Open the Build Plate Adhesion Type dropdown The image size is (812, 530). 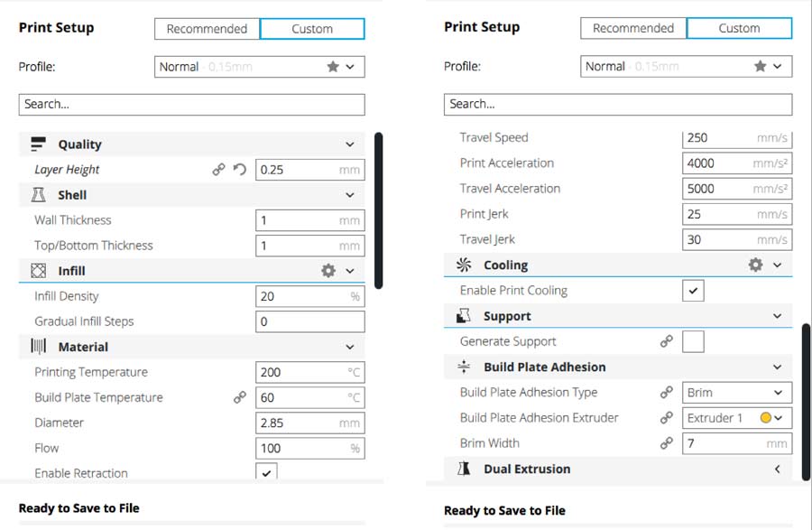tap(737, 393)
